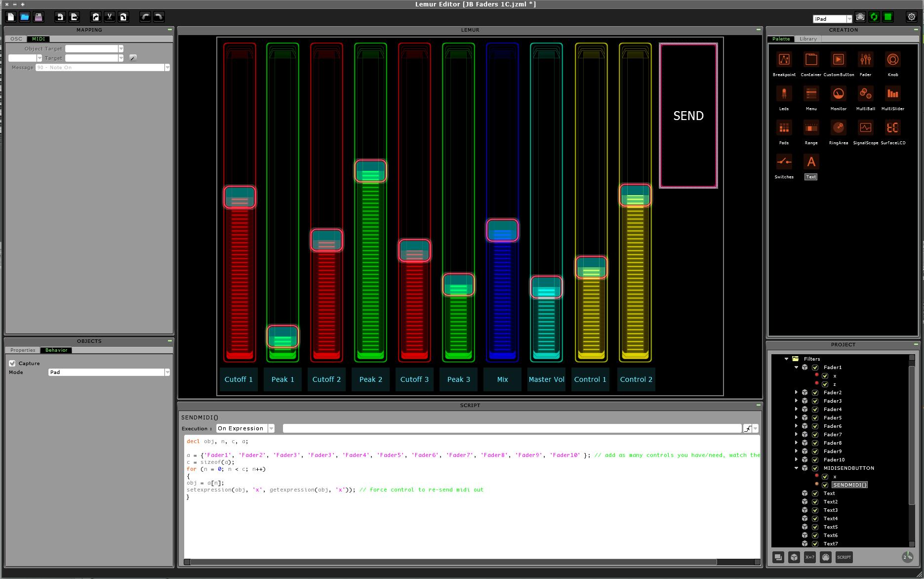This screenshot has width=924, height=579.
Task: Toggle the Text6 checkbox in project tree
Action: pos(815,536)
